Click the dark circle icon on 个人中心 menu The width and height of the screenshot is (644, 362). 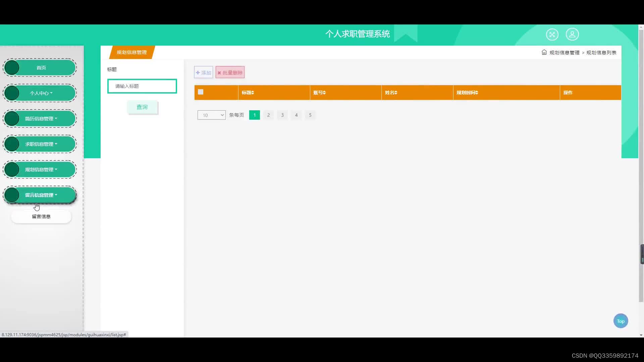pyautogui.click(x=12, y=93)
